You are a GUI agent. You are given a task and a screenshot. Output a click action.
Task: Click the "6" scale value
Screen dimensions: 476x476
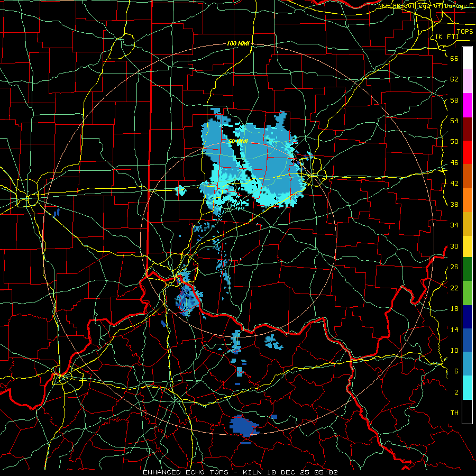point(456,371)
